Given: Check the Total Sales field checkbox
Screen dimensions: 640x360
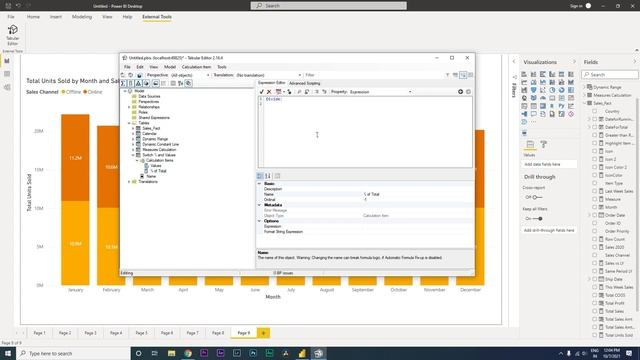Looking at the screenshot, I should click(x=595, y=311).
